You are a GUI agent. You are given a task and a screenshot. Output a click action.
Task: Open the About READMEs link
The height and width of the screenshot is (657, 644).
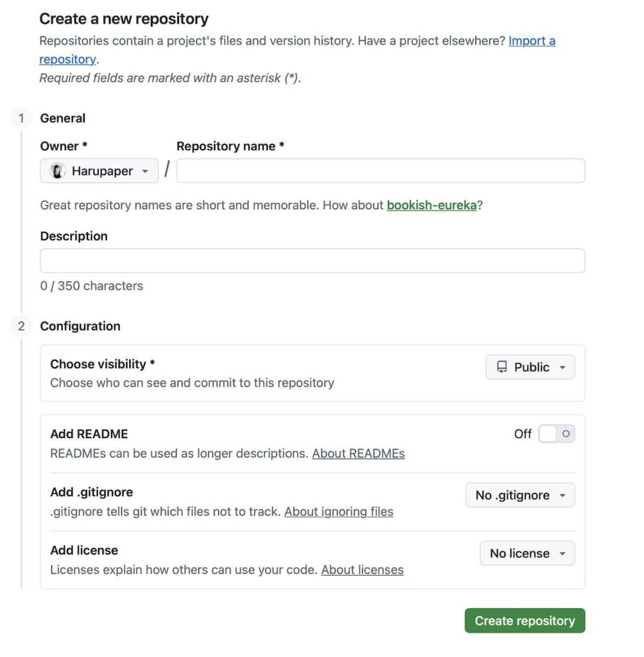(358, 454)
